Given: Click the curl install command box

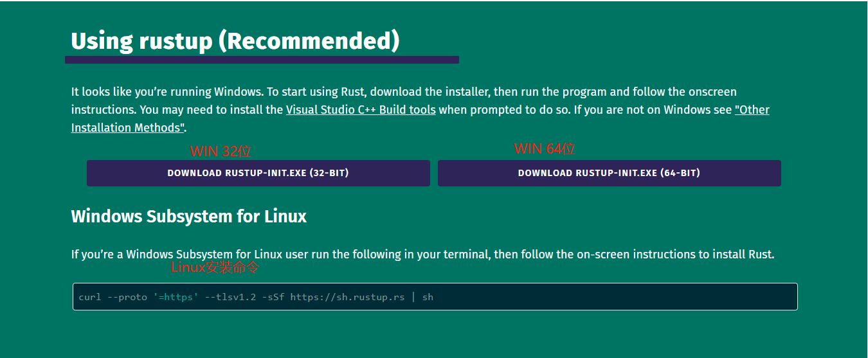Looking at the screenshot, I should 435,297.
